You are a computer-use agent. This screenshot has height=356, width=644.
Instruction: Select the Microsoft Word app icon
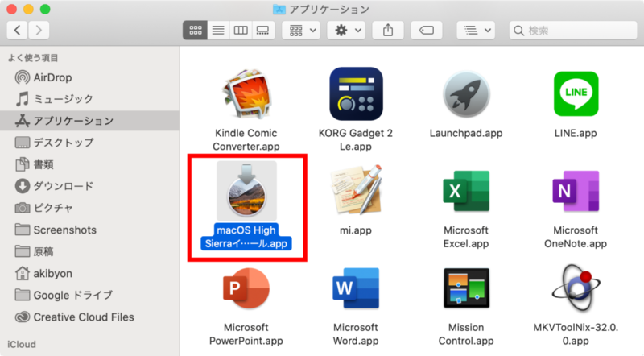354,293
